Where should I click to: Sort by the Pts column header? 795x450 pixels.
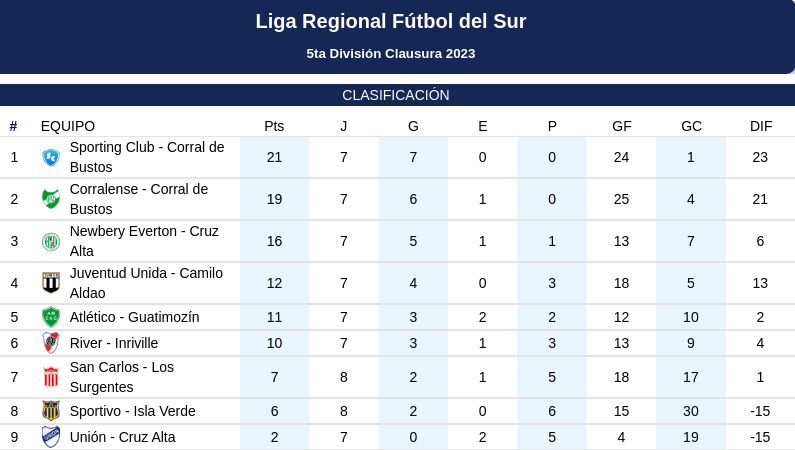pos(274,126)
